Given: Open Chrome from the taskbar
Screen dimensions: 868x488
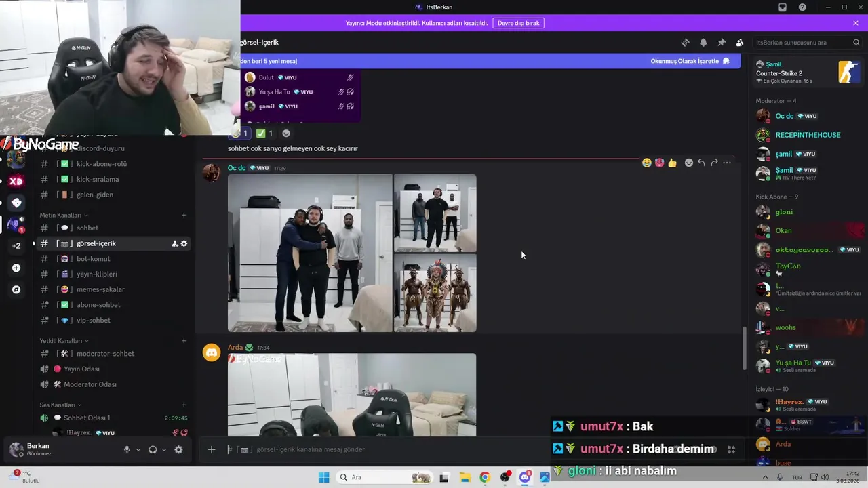Looking at the screenshot, I should tap(485, 477).
